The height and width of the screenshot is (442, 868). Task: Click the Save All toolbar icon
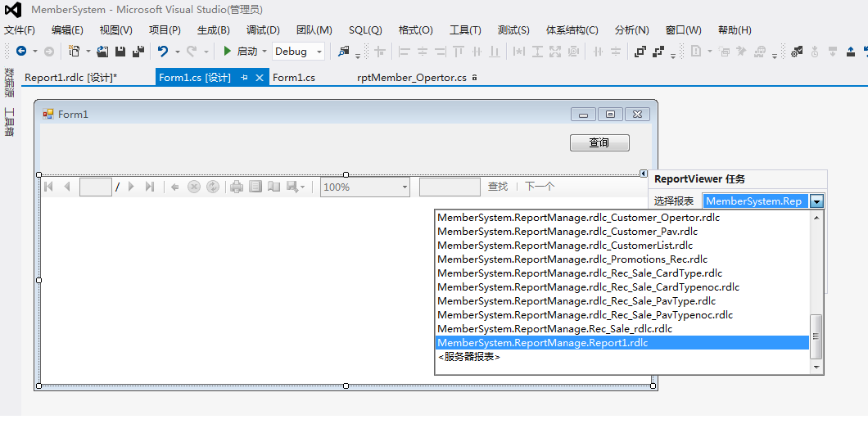(x=138, y=52)
